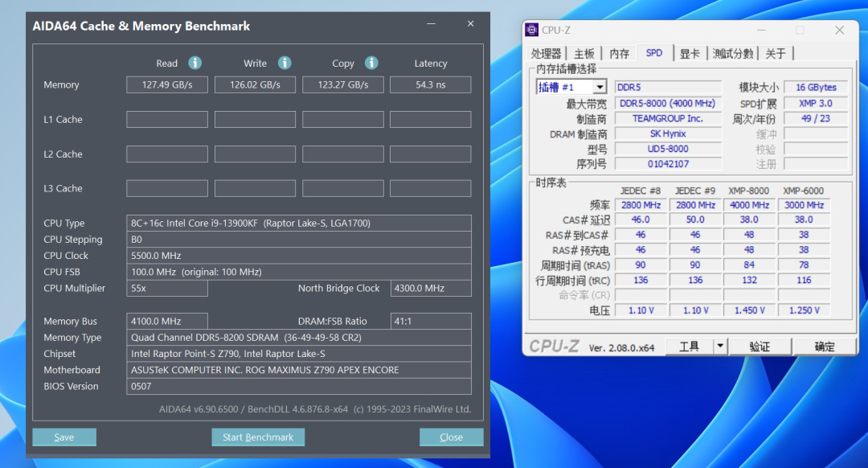Click the Save button in AIDA64
868x468 pixels.
(64, 437)
